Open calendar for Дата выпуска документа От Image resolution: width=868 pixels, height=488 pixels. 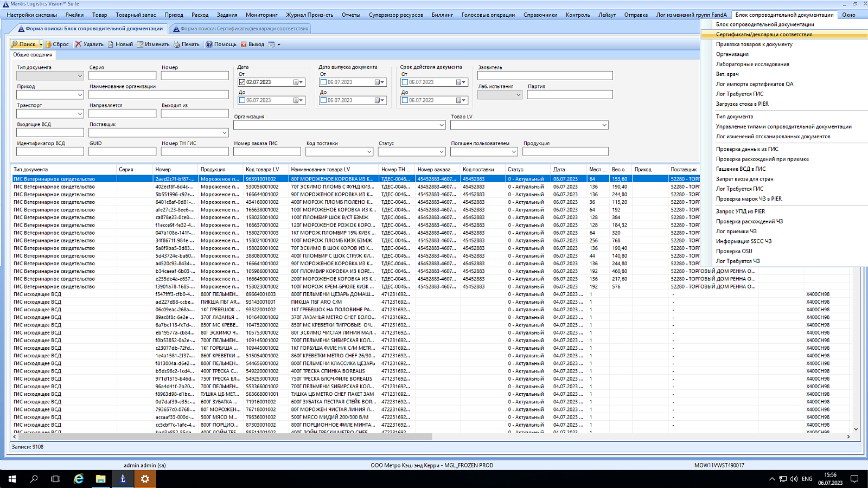click(380, 82)
